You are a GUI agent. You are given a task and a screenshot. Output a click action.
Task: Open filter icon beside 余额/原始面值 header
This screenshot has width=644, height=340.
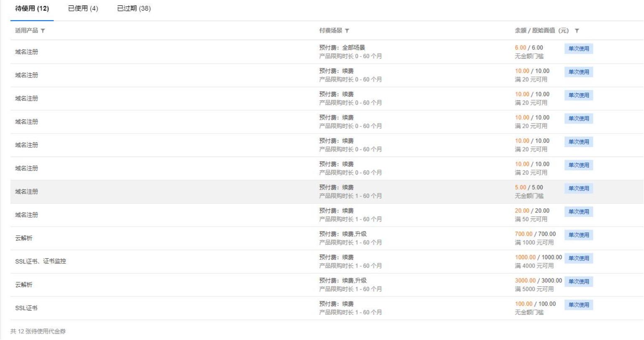[x=577, y=31]
